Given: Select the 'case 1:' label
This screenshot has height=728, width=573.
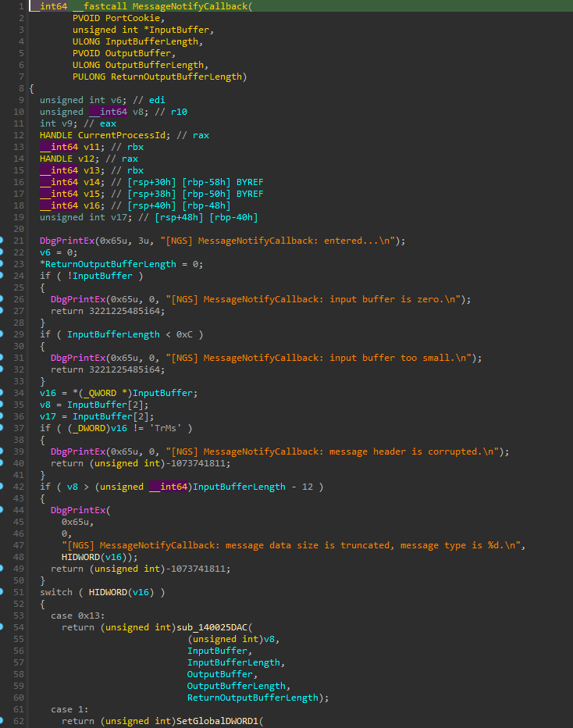Looking at the screenshot, I should (x=69, y=709).
